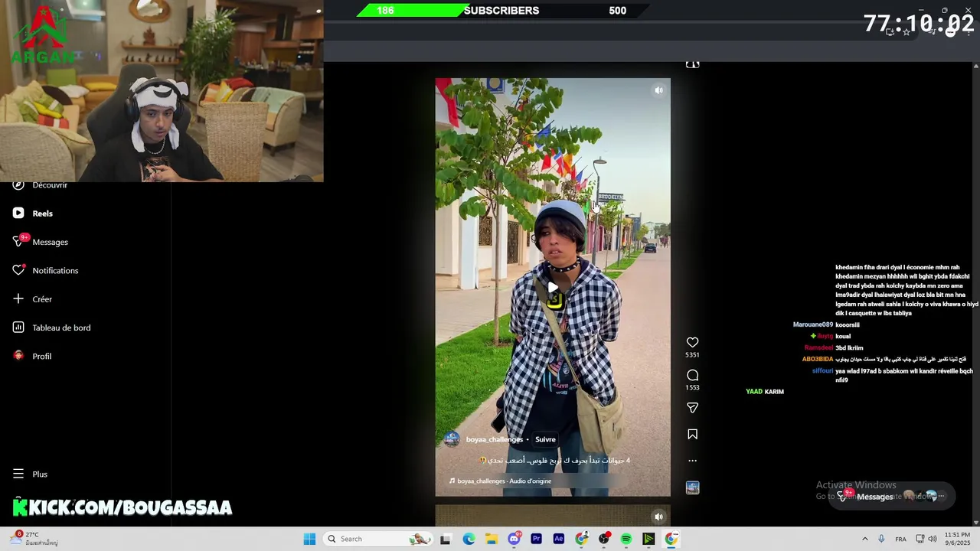This screenshot has height=551, width=980.
Task: Follow boyaa_challenges with the Suivre button
Action: point(545,439)
